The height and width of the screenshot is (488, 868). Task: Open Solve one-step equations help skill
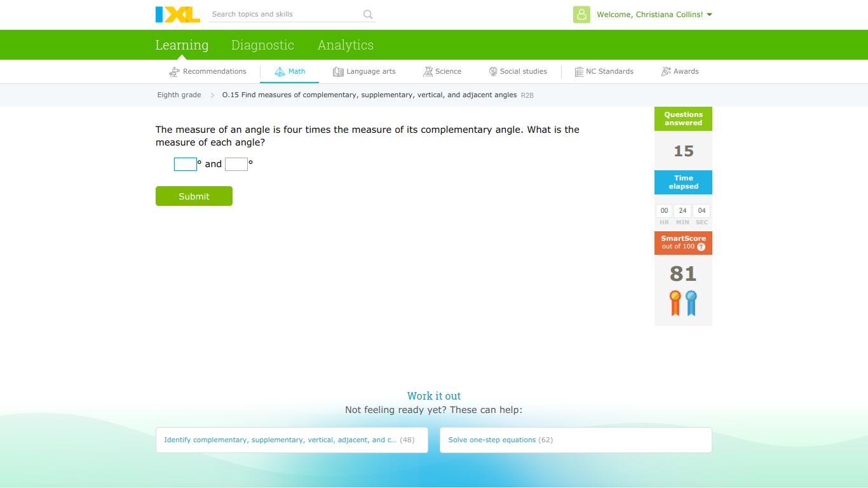[x=576, y=440]
